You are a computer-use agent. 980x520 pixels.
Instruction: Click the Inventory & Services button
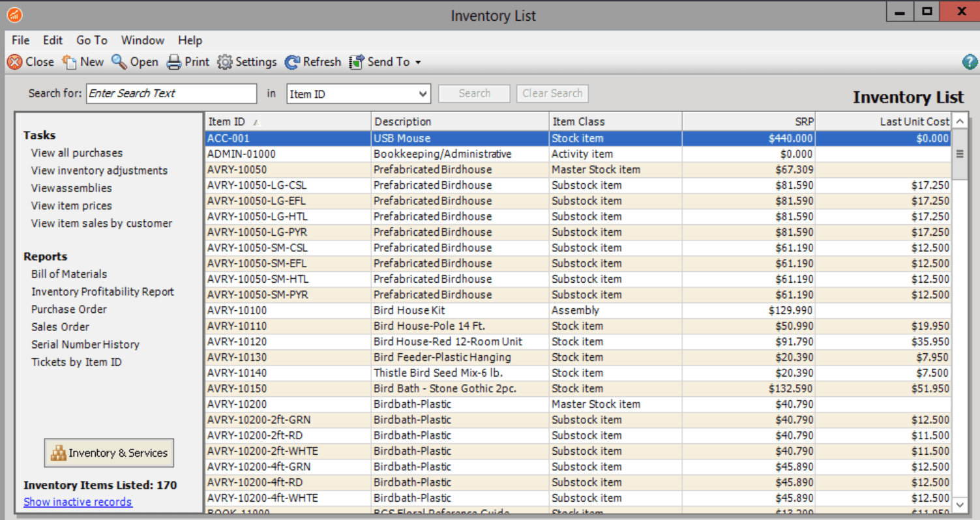[x=109, y=453]
